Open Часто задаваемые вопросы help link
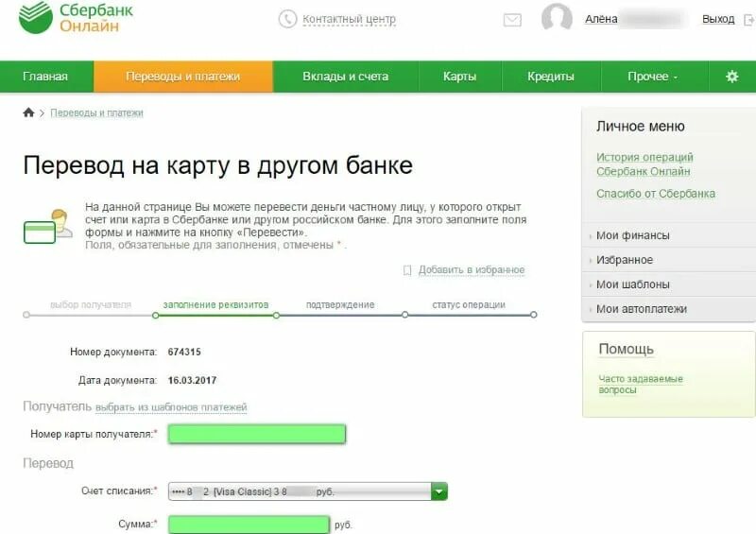This screenshot has height=534, width=756. pyautogui.click(x=641, y=384)
